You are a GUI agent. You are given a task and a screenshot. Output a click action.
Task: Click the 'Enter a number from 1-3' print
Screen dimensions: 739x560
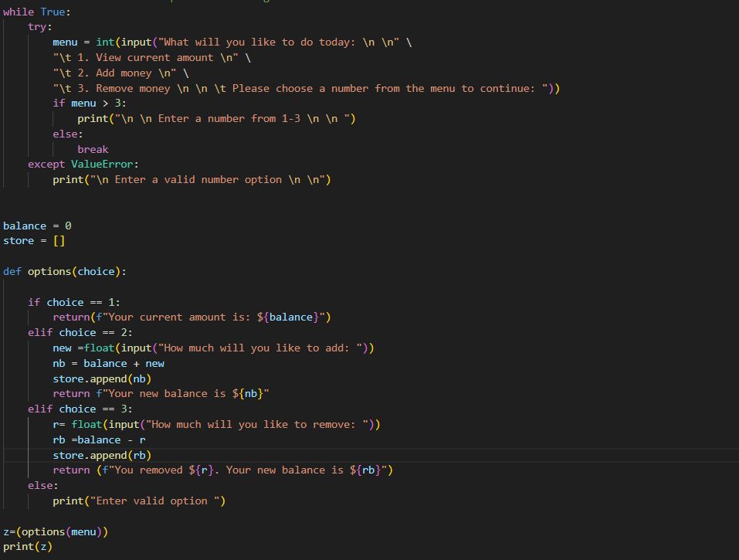point(216,119)
